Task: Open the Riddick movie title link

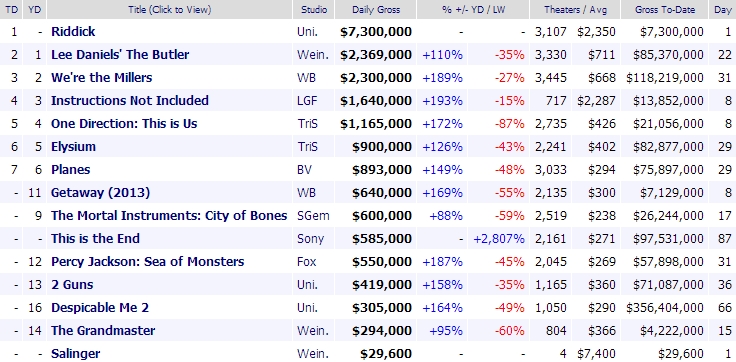Action: click(x=73, y=31)
